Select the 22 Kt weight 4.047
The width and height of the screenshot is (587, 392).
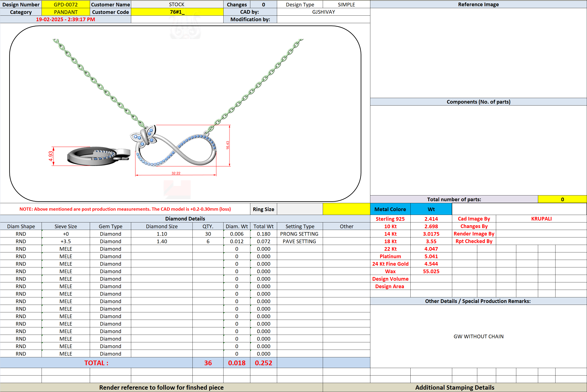pyautogui.click(x=431, y=249)
